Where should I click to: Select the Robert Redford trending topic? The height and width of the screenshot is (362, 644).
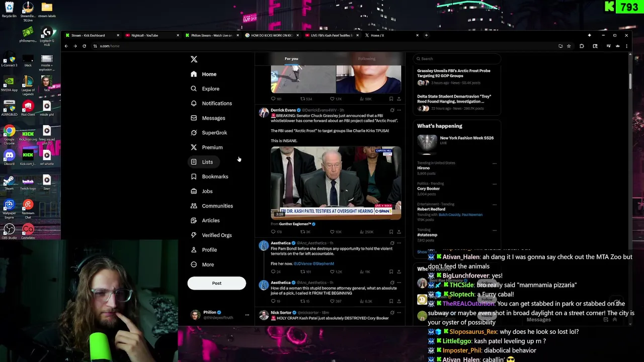pyautogui.click(x=431, y=209)
